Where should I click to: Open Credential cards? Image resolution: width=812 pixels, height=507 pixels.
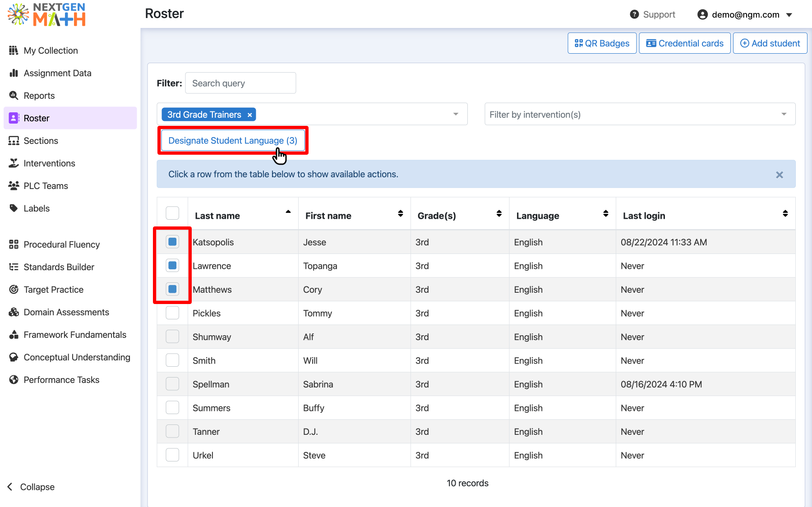pyautogui.click(x=685, y=43)
